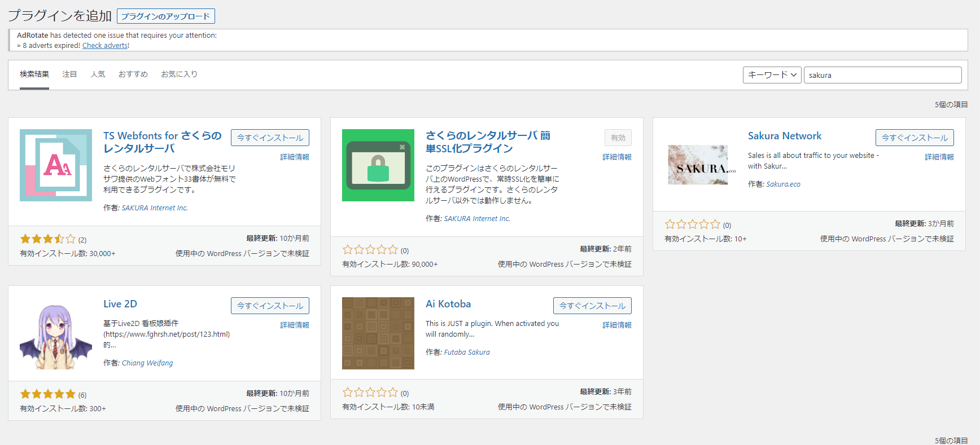Screen dimensions: 980x445
Task: Click the empty star rating of SSL plugin
Action: point(370,250)
